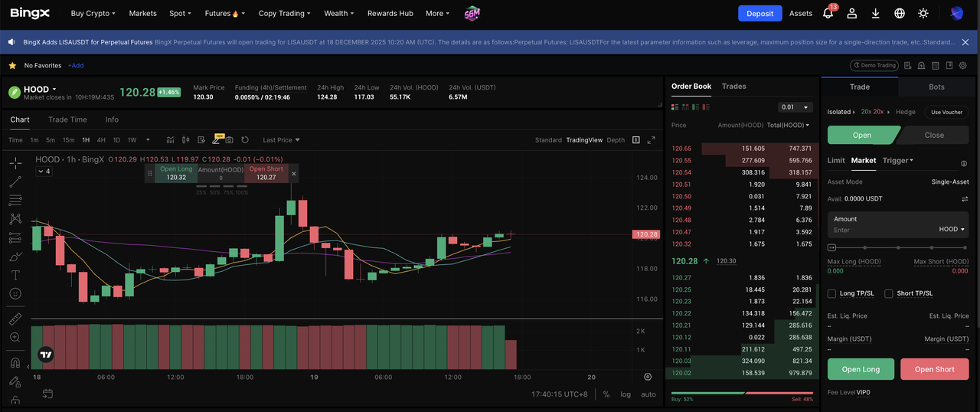Image resolution: width=980 pixels, height=412 pixels.
Task: Switch to the Trades tab
Action: pyautogui.click(x=733, y=87)
